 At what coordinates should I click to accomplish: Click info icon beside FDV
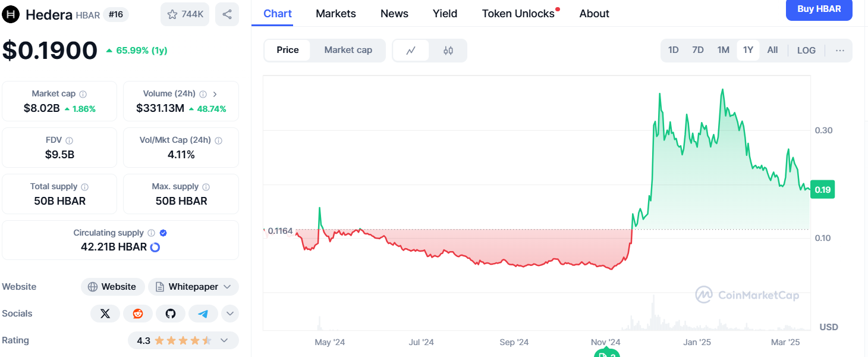(70, 140)
